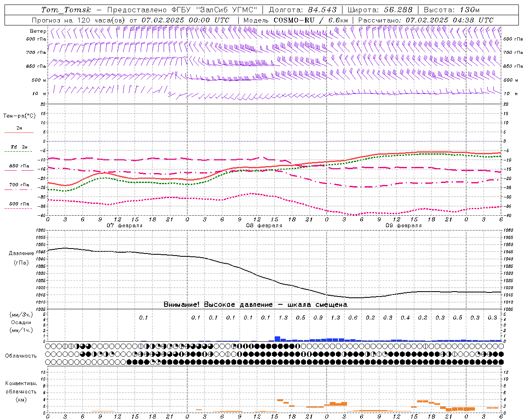Viewport: 525px width, 420px height.
Task: Select the text 'Предоставлено ФГБУ "ЗапСиб УГМС"'
Action: (182, 10)
